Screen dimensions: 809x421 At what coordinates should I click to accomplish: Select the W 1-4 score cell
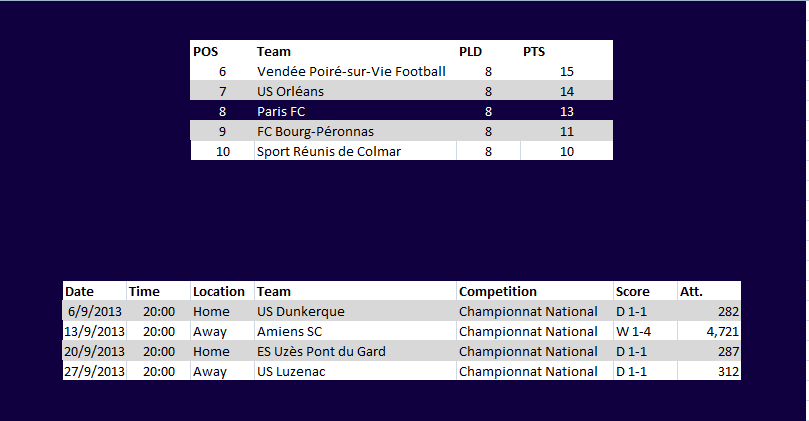tap(645, 331)
